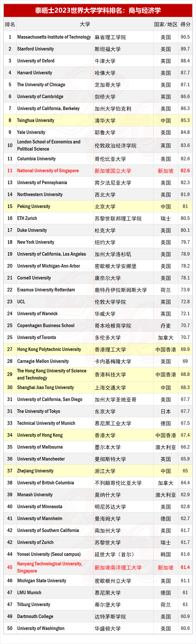Select highlighted Tsinghua University row name
This screenshot has width=196, height=644.
click(36, 121)
